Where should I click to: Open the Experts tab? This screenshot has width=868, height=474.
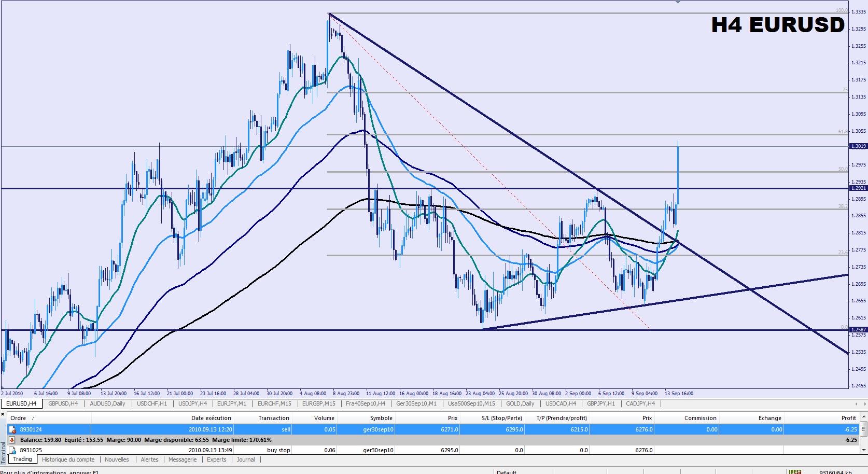tap(216, 459)
